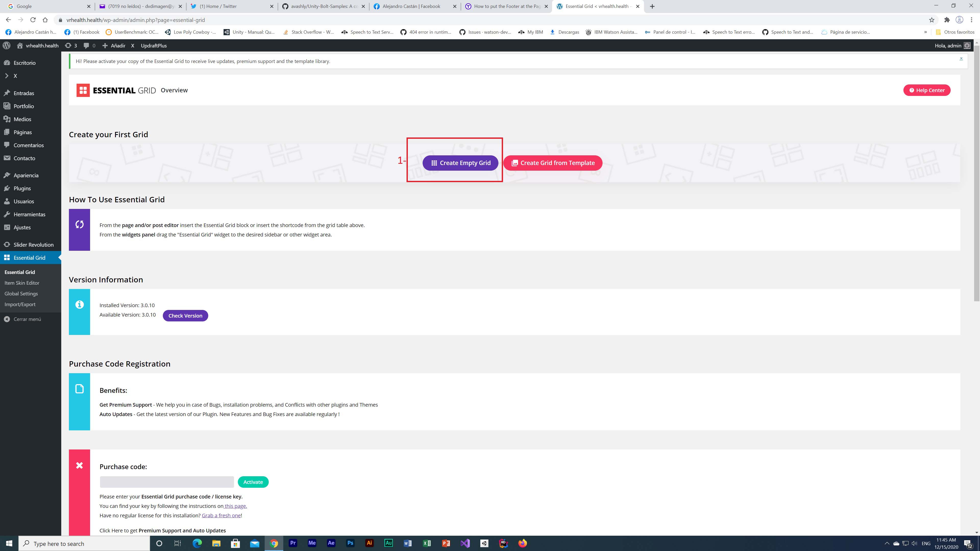980x551 pixels.
Task: Open Import/Export submenu
Action: click(20, 304)
